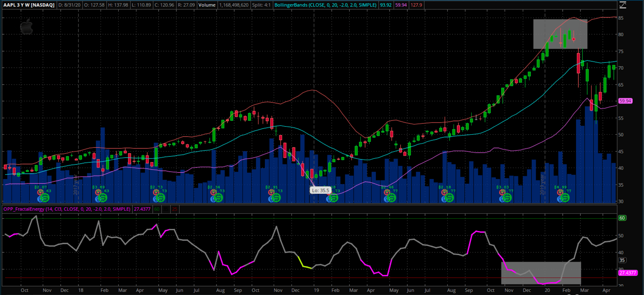Click the magenta 59.94 bubble on the price axis
Viewport: 644px width, 295px height.
[625, 101]
